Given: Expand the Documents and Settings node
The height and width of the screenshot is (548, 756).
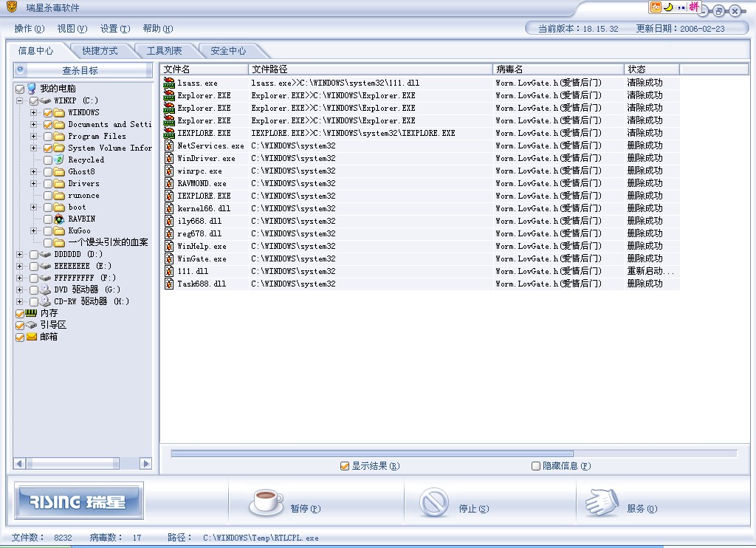Looking at the screenshot, I should (34, 125).
